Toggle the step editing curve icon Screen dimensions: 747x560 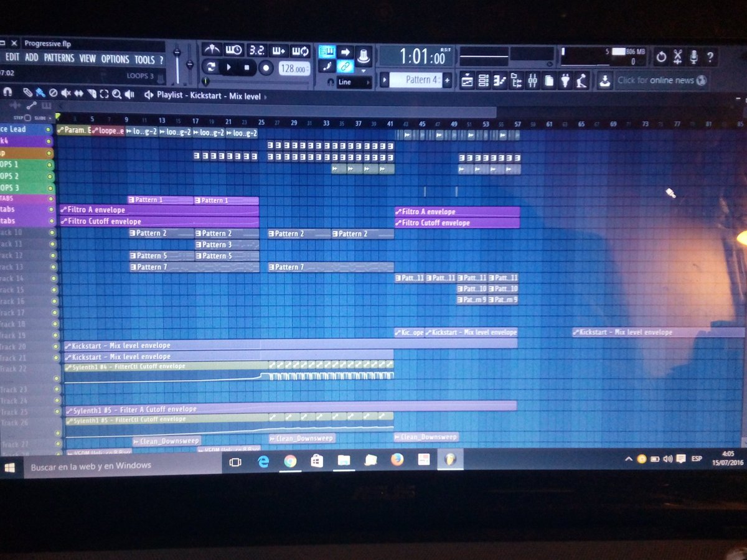click(327, 66)
